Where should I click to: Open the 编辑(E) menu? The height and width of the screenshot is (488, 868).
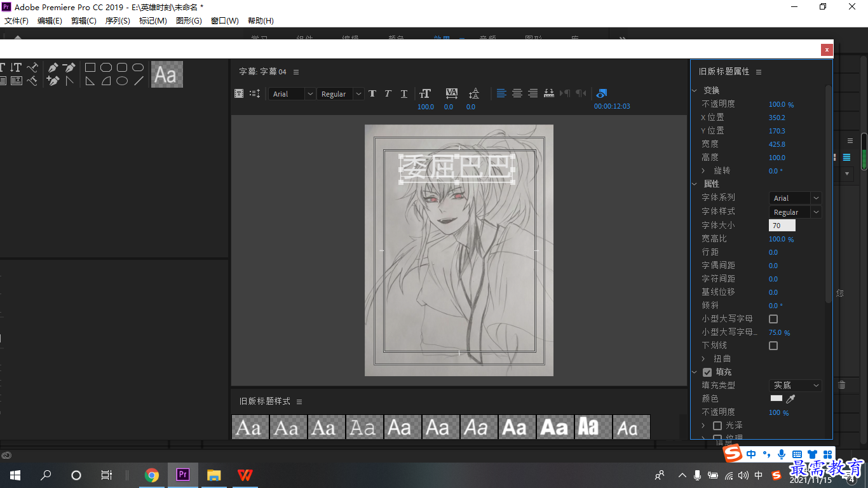(x=50, y=21)
